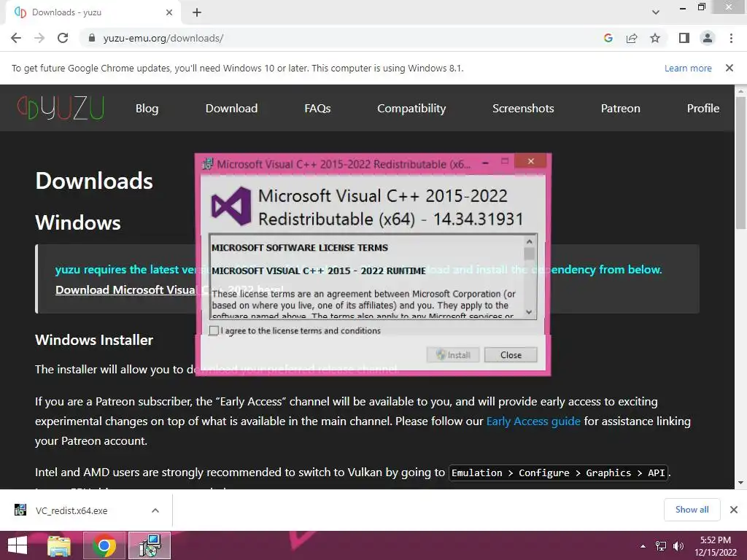747x560 pixels.
Task: Reload the yuzu downloads page
Action: (63, 38)
